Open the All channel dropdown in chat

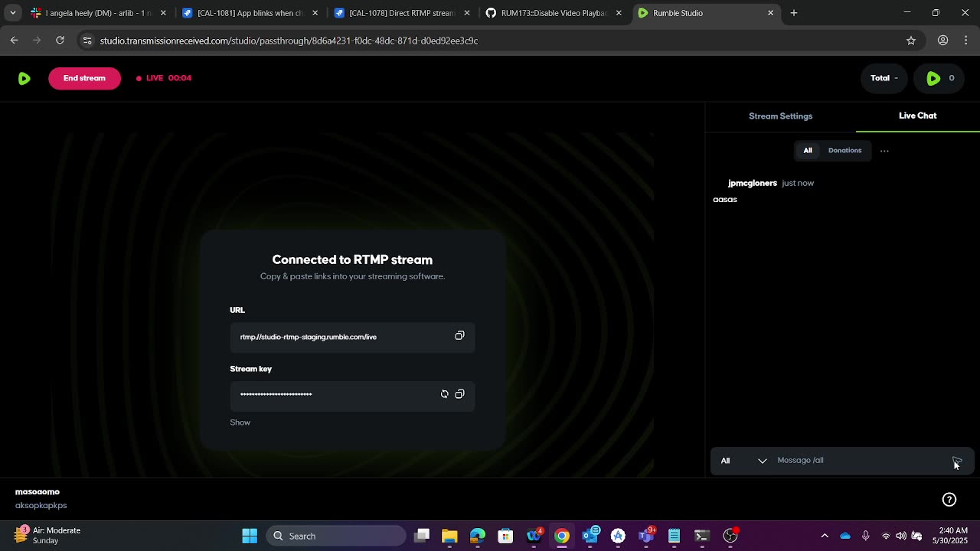point(743,461)
